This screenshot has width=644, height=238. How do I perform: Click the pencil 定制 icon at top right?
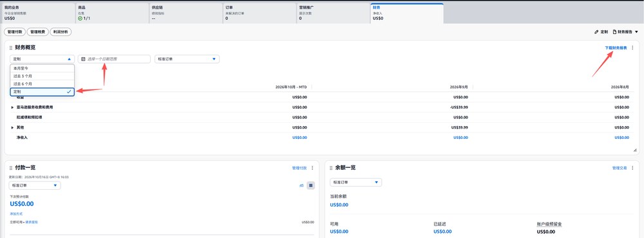pyautogui.click(x=596, y=32)
